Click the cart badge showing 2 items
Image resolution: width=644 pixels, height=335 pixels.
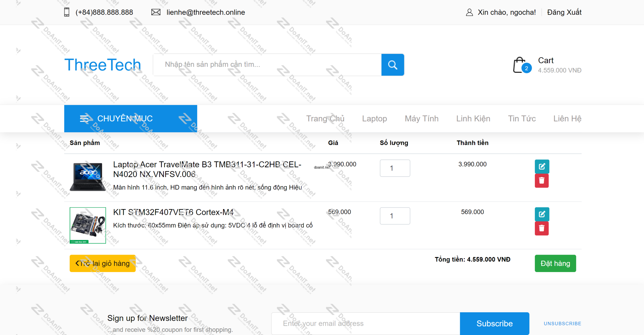click(526, 68)
